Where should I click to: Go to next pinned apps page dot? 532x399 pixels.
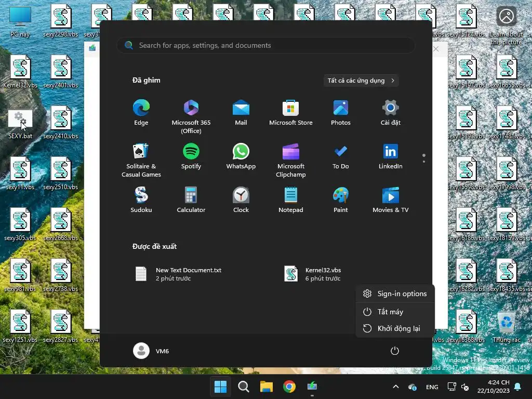(x=424, y=162)
